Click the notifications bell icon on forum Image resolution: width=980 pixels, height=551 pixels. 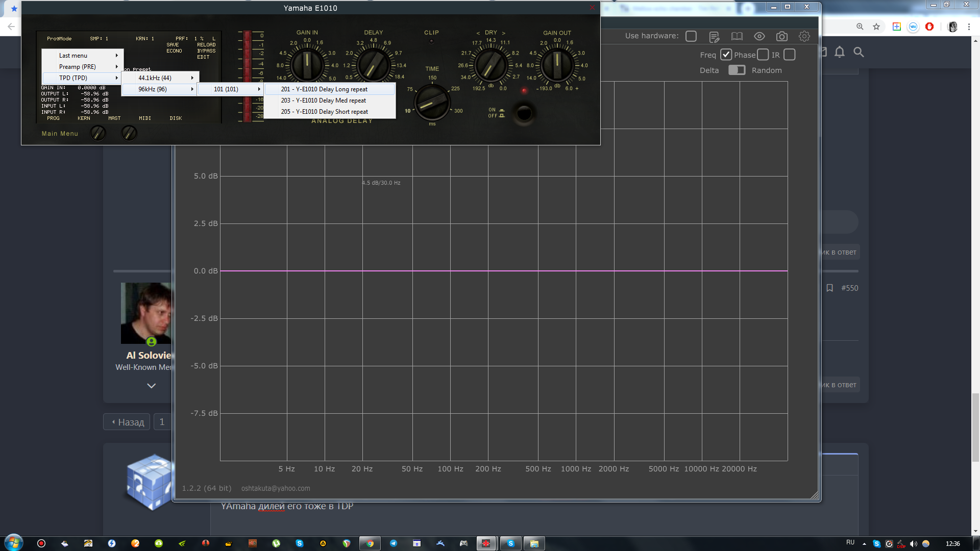click(840, 52)
